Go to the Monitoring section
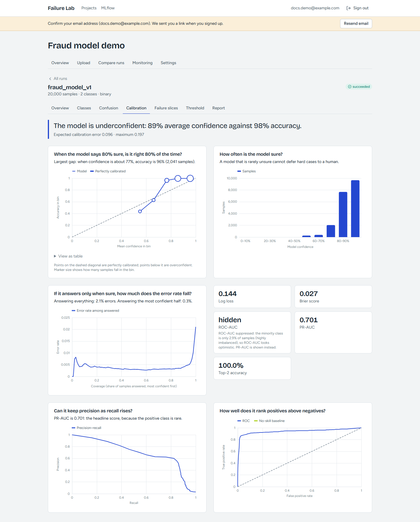420x522 pixels. (x=142, y=63)
